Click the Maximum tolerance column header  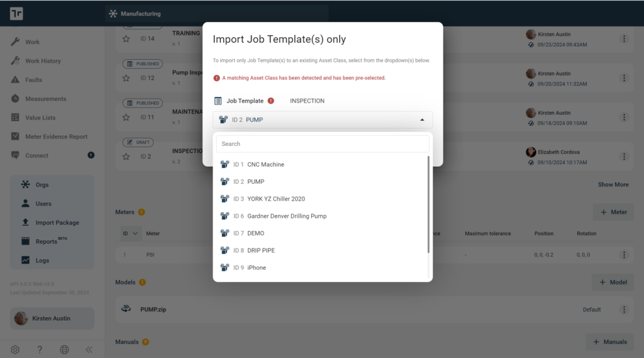487,233
